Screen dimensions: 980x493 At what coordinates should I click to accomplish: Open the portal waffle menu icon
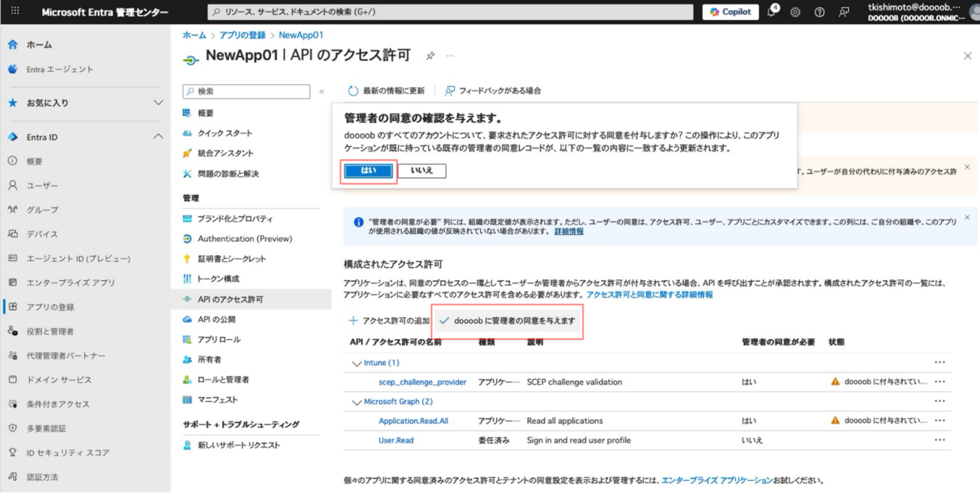tap(16, 12)
